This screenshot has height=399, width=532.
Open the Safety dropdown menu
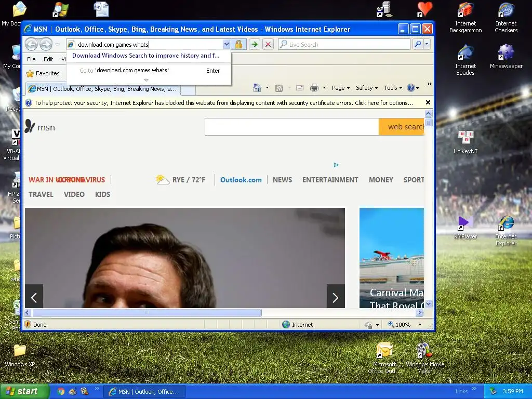point(366,88)
